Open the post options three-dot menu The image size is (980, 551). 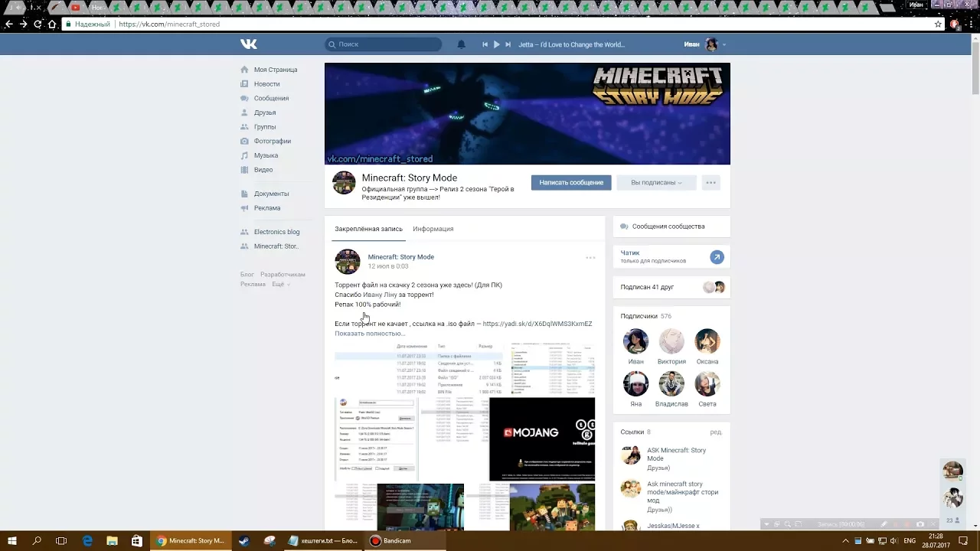tap(590, 258)
